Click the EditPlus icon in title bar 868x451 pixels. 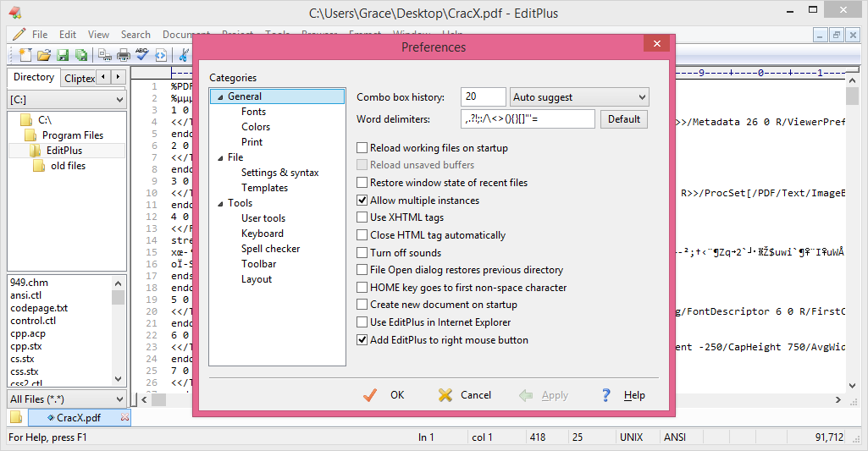coord(15,12)
